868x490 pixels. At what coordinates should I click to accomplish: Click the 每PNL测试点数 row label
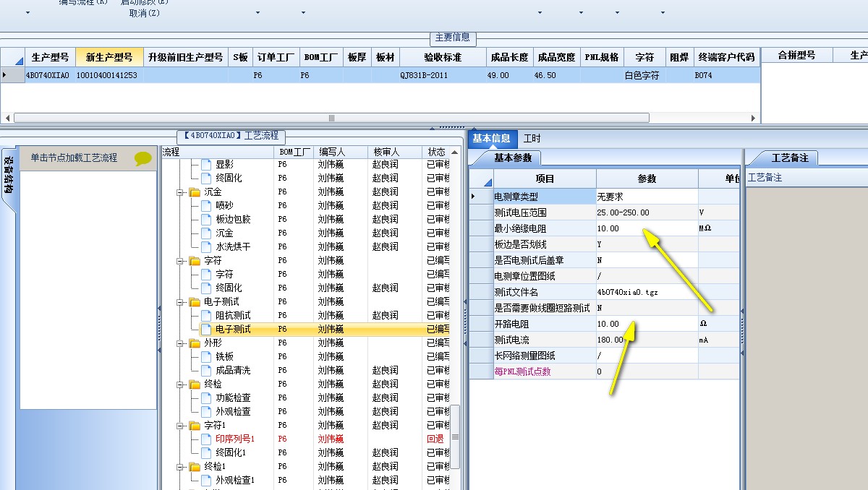pos(522,371)
